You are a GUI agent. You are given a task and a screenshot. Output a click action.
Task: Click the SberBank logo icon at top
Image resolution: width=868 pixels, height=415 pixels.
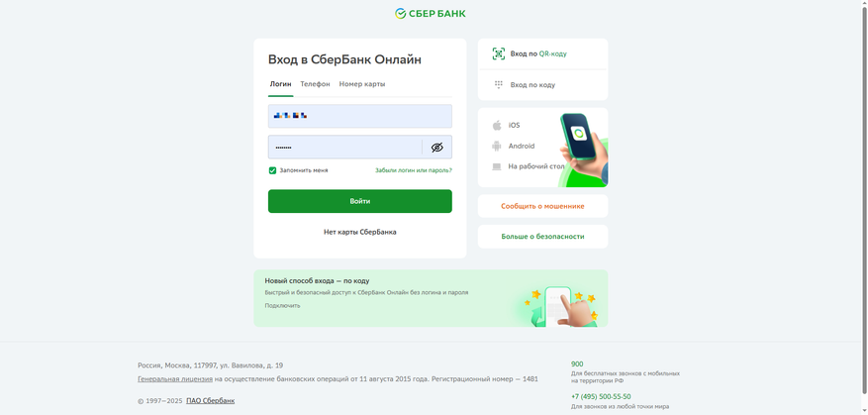pos(401,14)
